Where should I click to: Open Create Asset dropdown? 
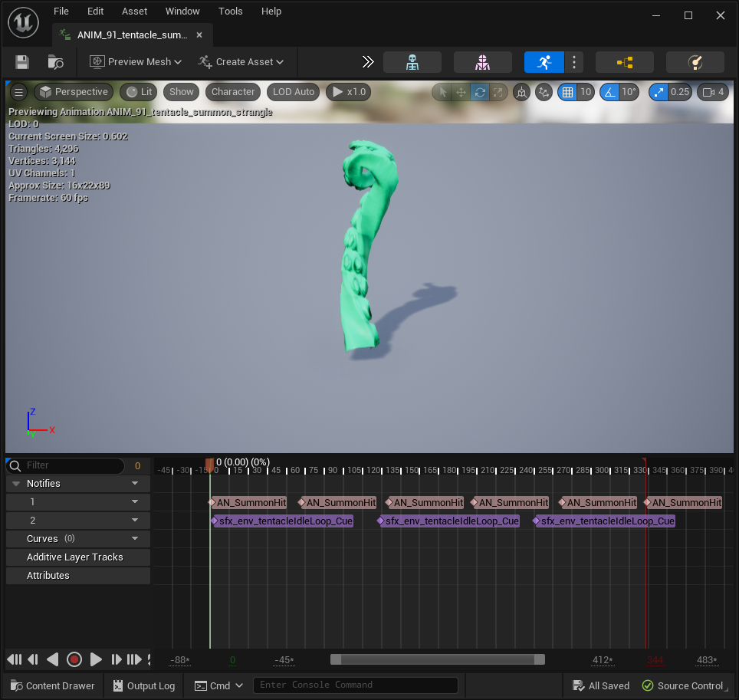point(241,62)
